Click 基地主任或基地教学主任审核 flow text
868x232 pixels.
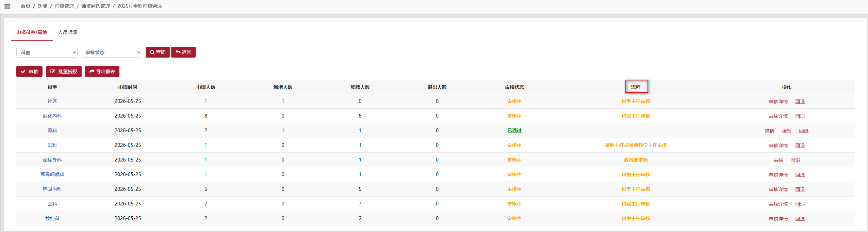[x=636, y=145]
